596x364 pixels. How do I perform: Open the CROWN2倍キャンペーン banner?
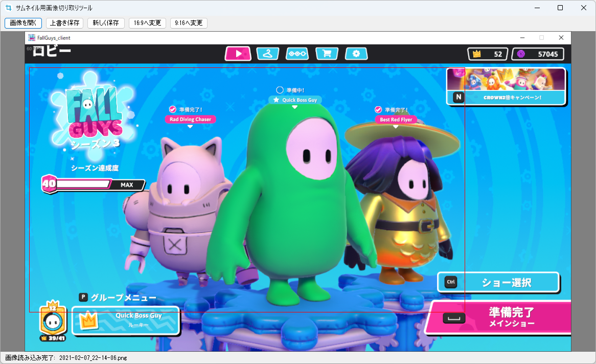tap(507, 86)
